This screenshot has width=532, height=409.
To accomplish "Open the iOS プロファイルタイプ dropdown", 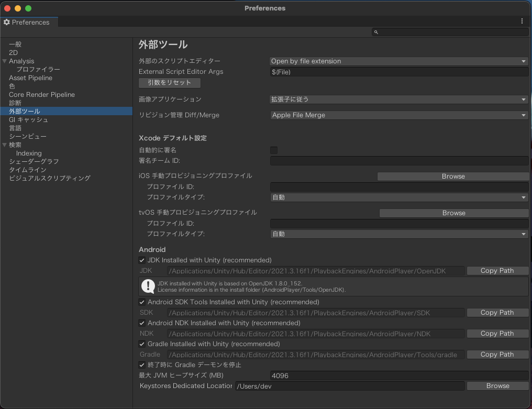I will 399,197.
